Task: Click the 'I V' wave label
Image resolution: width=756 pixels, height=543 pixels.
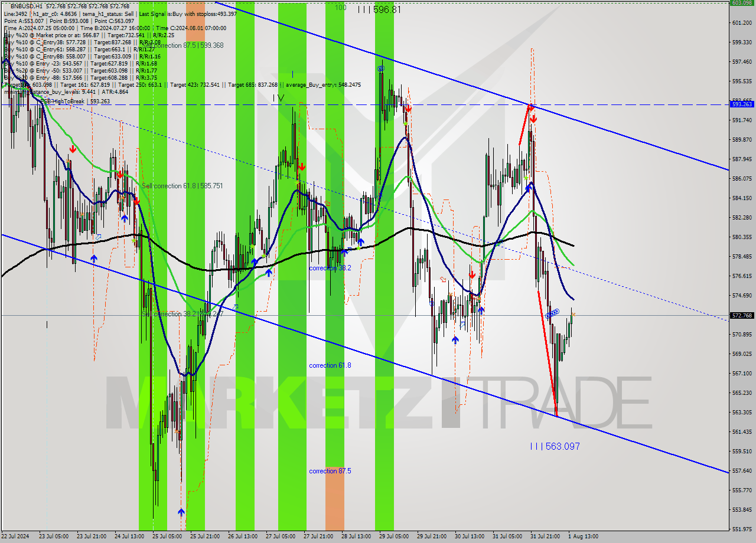Action: [x=278, y=97]
